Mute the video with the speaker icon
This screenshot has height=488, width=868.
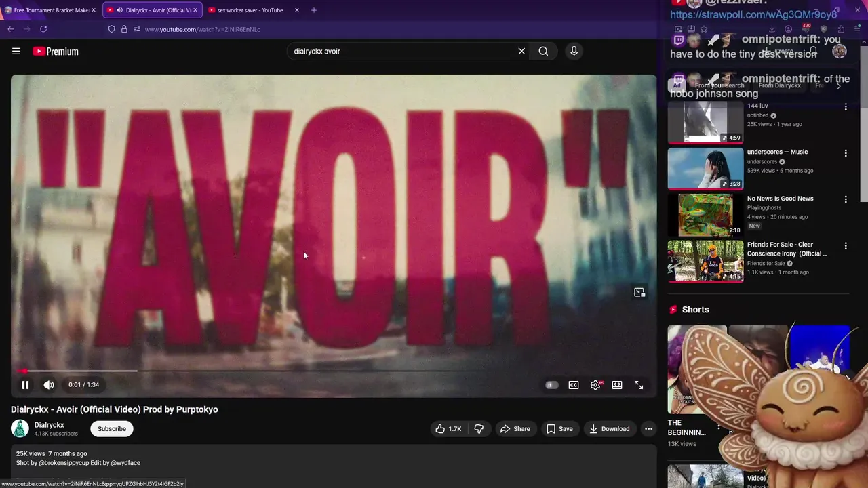pos(49,385)
